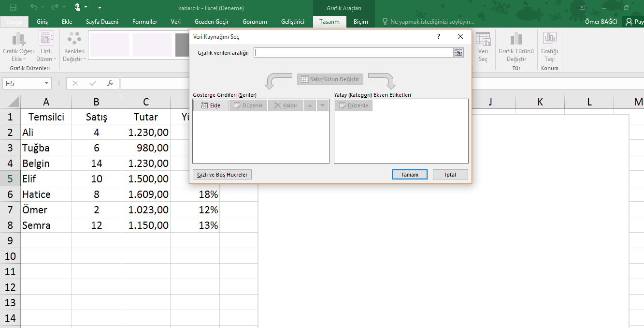Click the Save icon in quick access toolbar
The width and height of the screenshot is (644, 328).
click(13, 8)
